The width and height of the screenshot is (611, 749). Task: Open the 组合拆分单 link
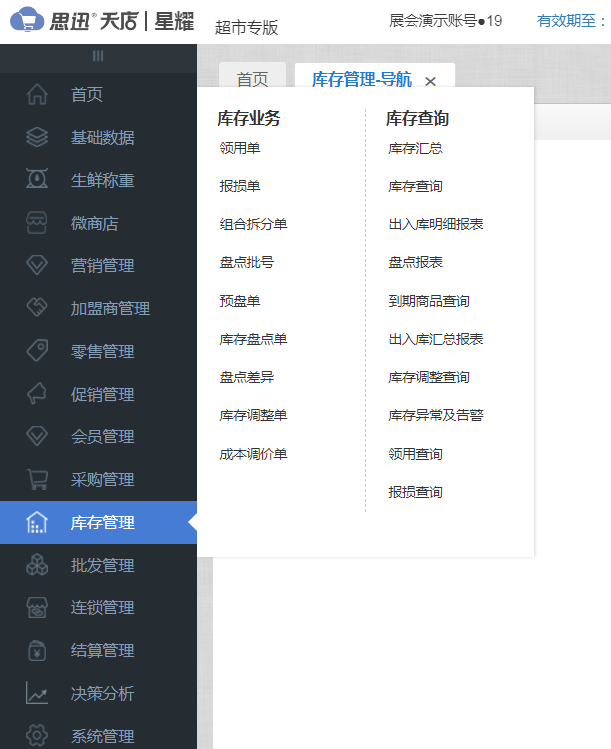click(253, 224)
